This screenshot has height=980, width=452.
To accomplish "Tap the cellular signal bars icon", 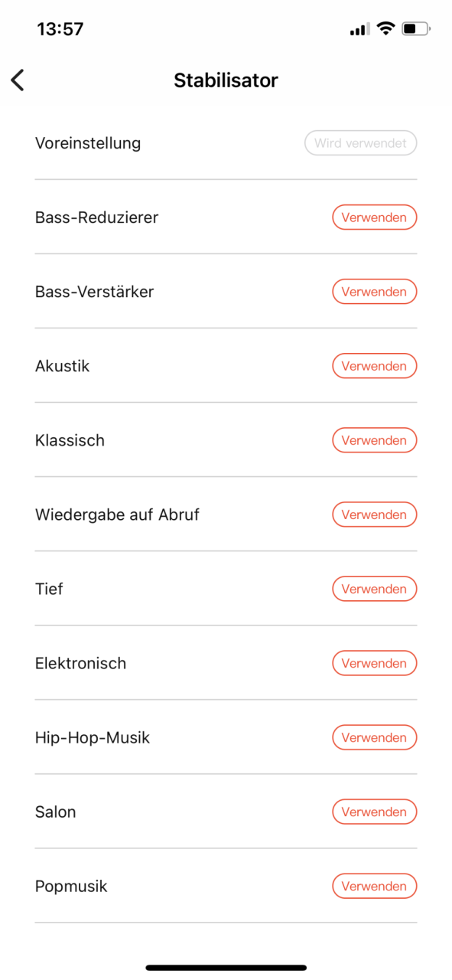I will [359, 30].
